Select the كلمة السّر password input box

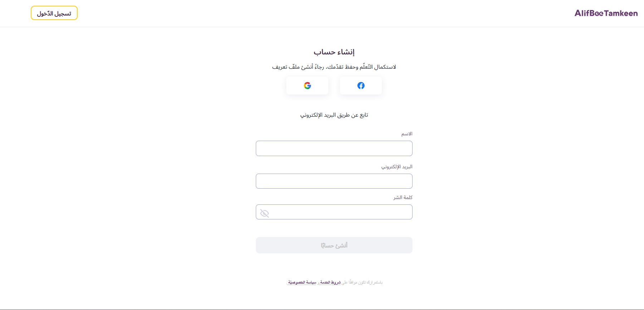point(340,212)
